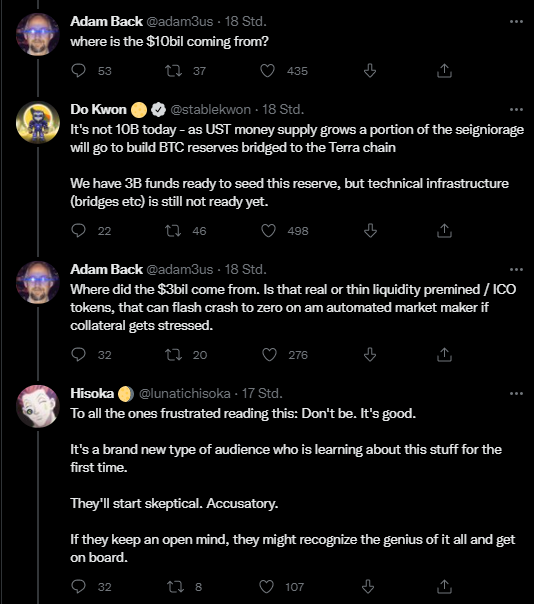The height and width of the screenshot is (604, 534).
Task: Open the 17 Std. timestamp on Hisoka's tweet
Action: 262,393
